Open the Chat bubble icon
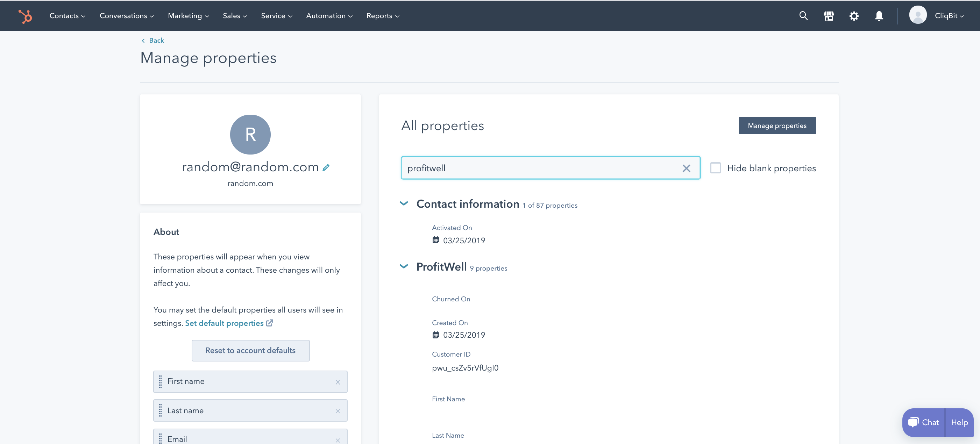The height and width of the screenshot is (444, 980). pos(914,422)
